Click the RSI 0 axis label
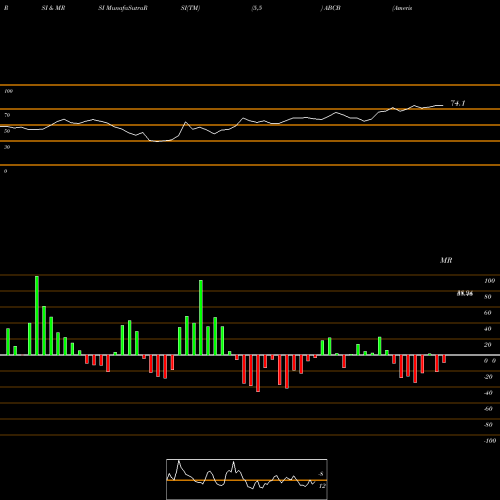The height and width of the screenshot is (500, 500). pos(5,171)
